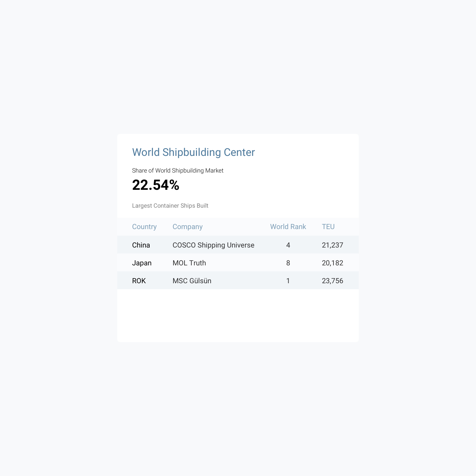Click the MSC Gülsün cell
This screenshot has height=476, width=476.
click(x=192, y=281)
